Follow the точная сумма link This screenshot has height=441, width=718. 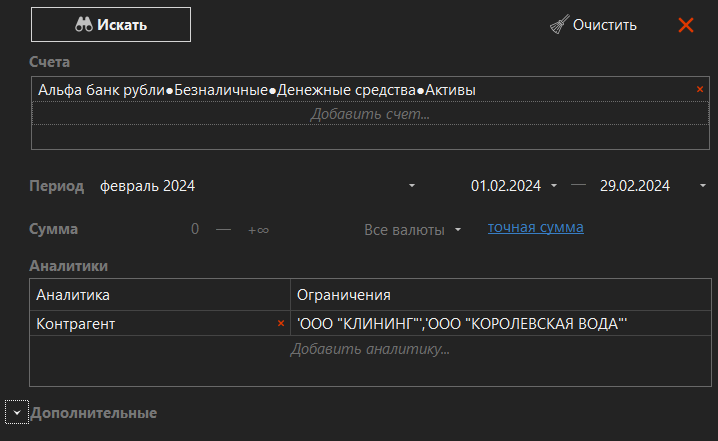(535, 228)
